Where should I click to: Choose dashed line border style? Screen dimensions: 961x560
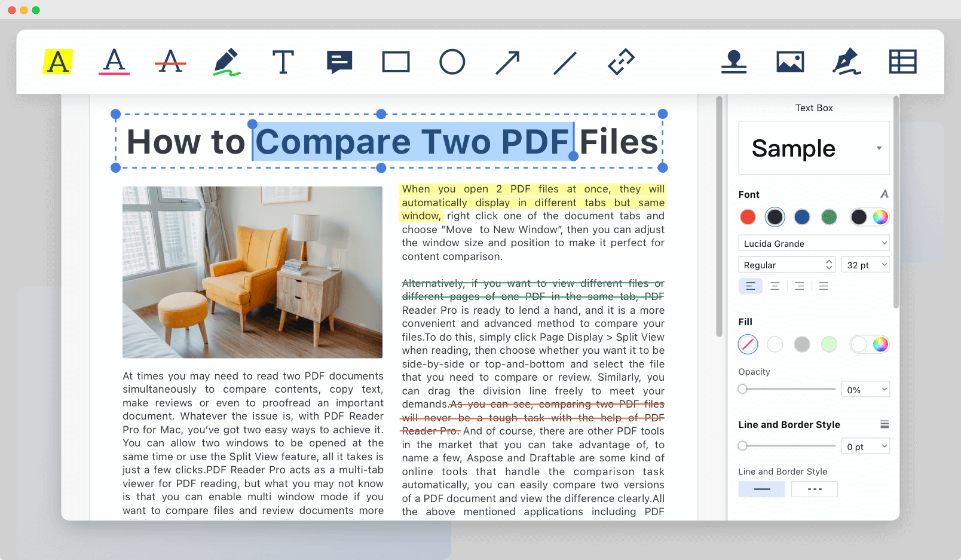[x=815, y=489]
